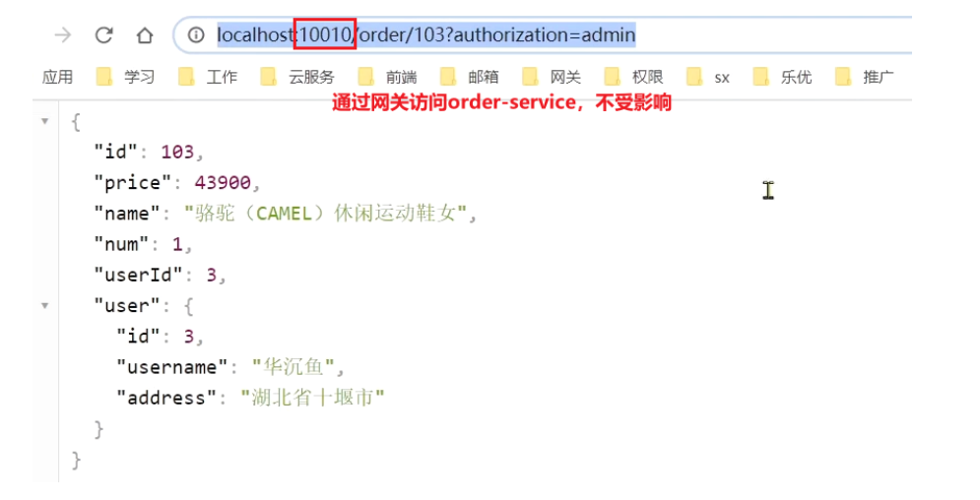Viewport: 980px width, 500px height.
Task: Open the 推广 bookmark folder
Action: point(865,77)
